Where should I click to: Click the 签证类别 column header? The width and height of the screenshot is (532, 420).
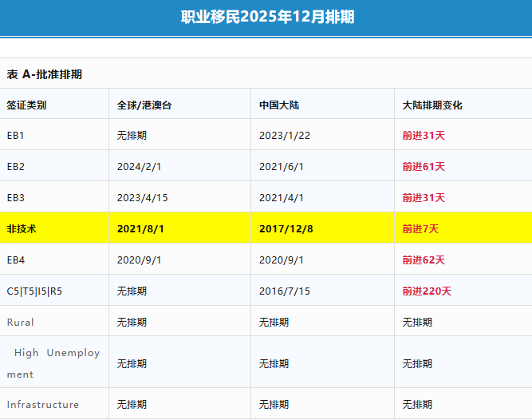26,105
